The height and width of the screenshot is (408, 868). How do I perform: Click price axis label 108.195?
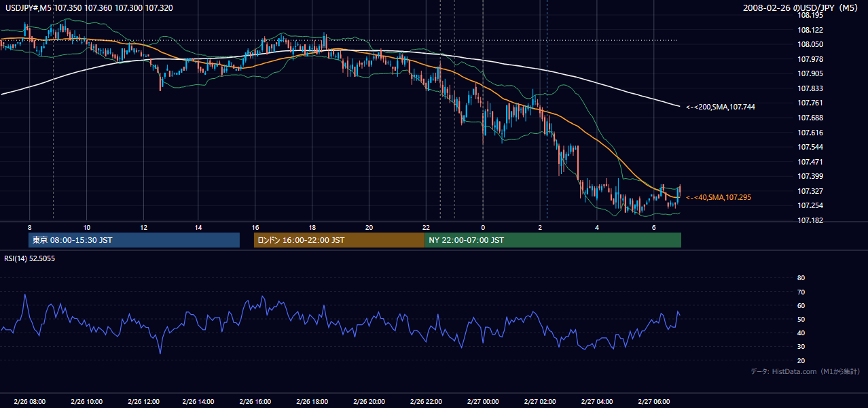(x=810, y=15)
